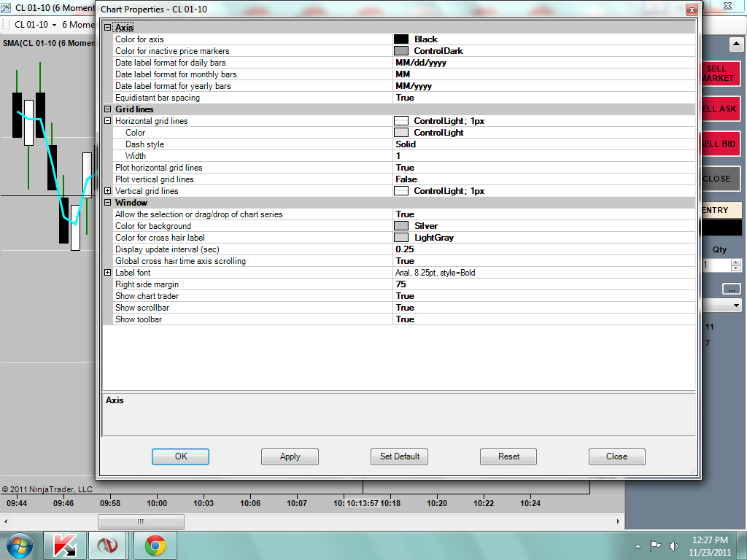Click the Horizontal grid lines ControlLight swatch
Screen dimensions: 747x560
click(x=401, y=121)
